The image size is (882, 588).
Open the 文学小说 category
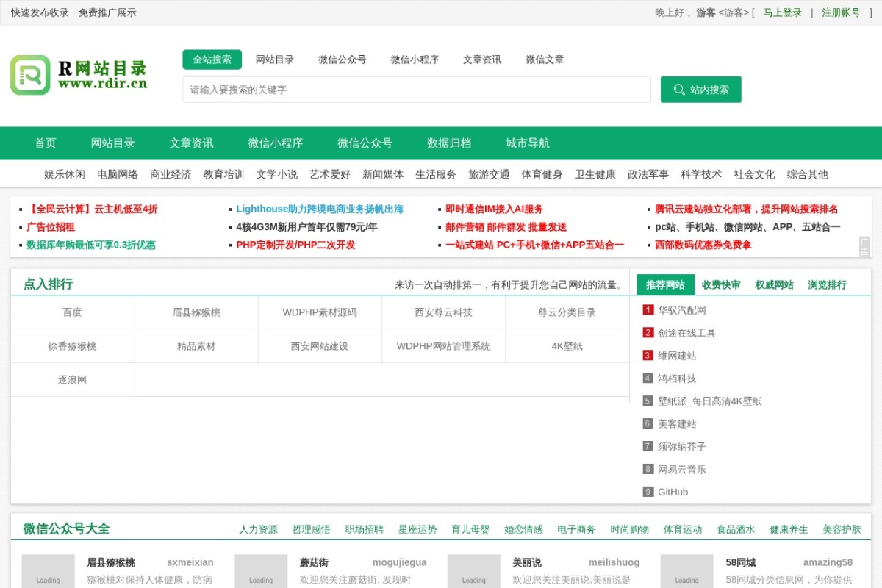[277, 174]
